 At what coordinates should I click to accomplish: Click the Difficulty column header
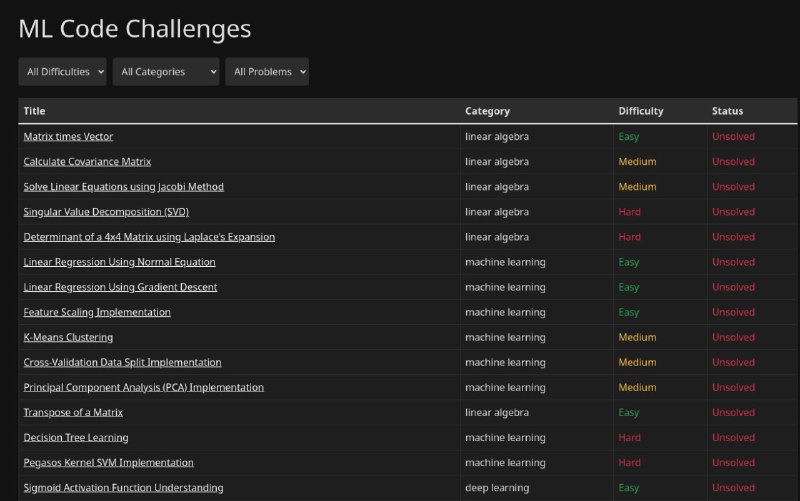click(641, 111)
